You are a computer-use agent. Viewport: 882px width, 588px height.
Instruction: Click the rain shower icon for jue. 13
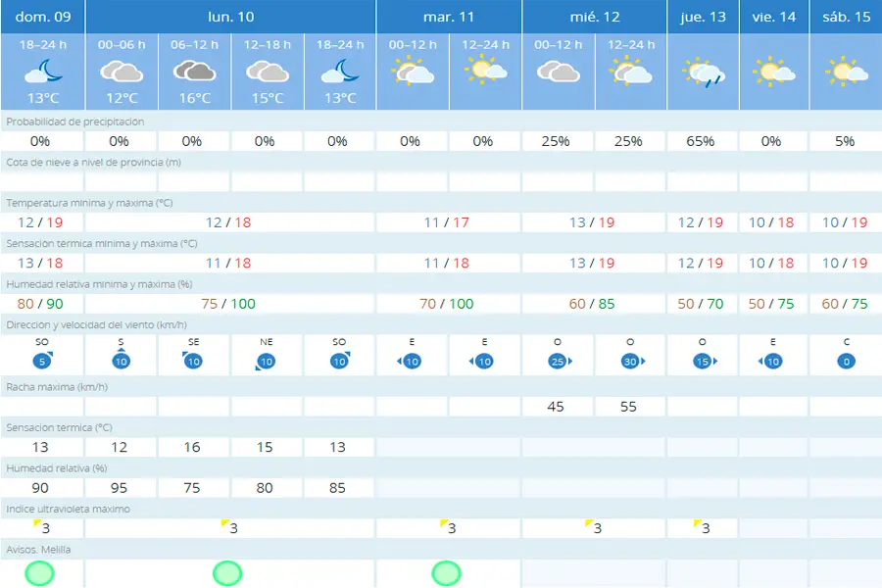[703, 73]
